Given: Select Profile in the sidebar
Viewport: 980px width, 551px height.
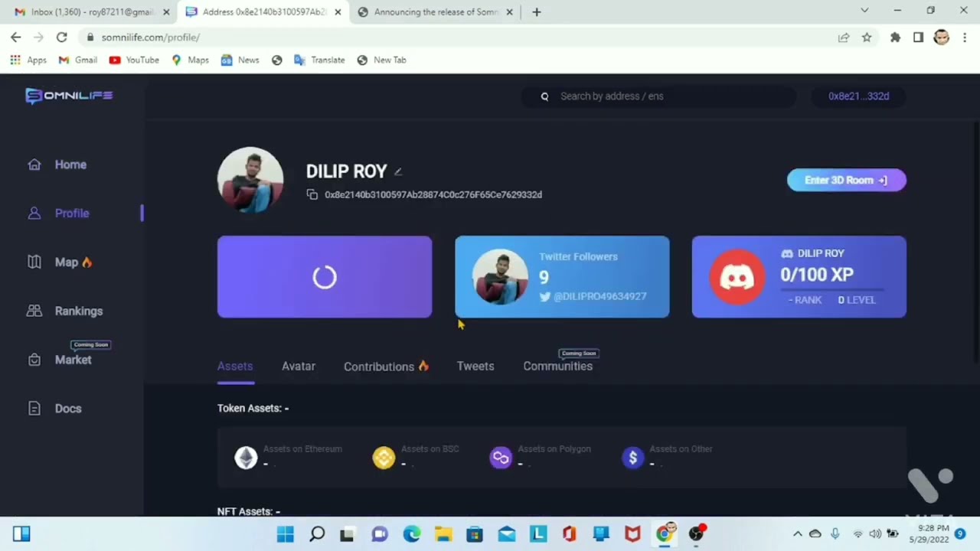Looking at the screenshot, I should tap(72, 214).
